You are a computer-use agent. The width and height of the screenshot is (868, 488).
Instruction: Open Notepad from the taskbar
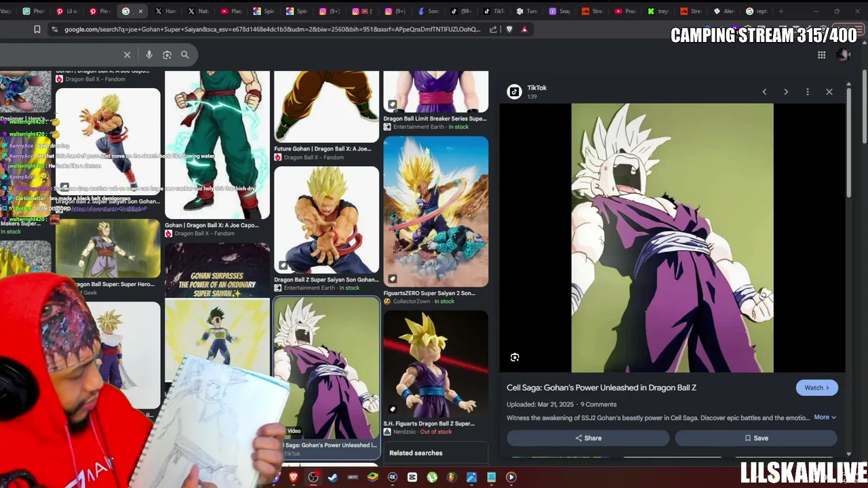tap(491, 477)
